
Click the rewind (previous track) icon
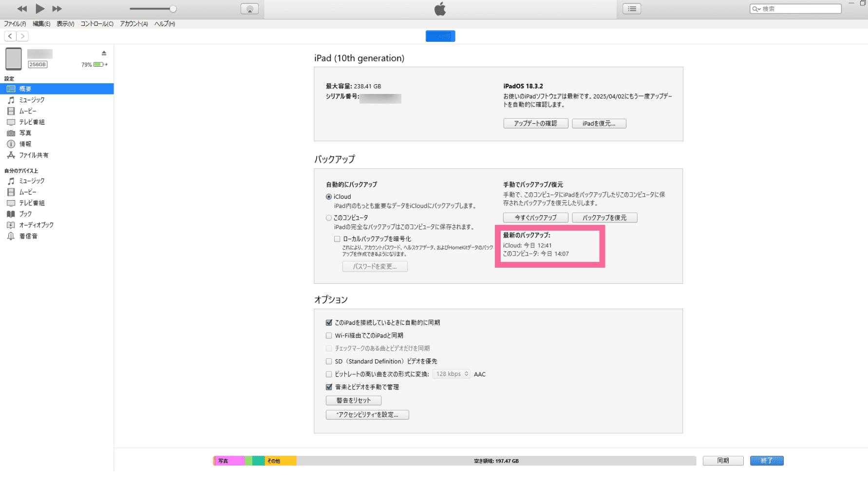[x=22, y=9]
